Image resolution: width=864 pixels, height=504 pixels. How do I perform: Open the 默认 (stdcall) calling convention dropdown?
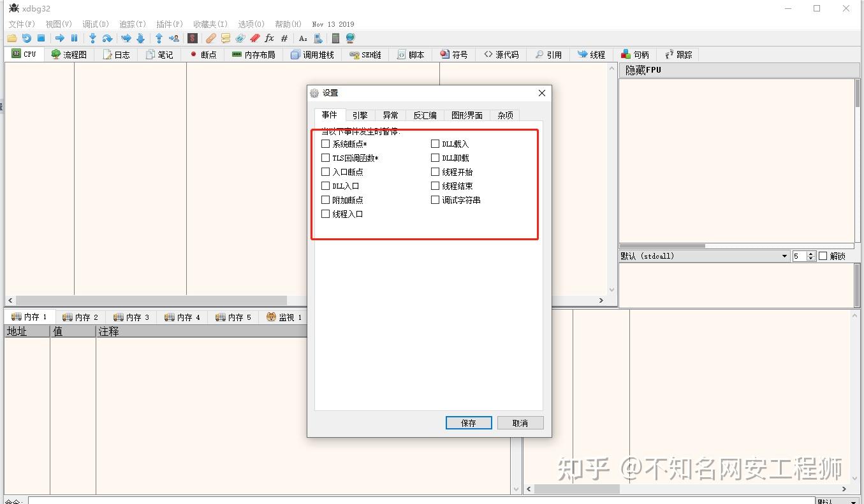pos(783,256)
